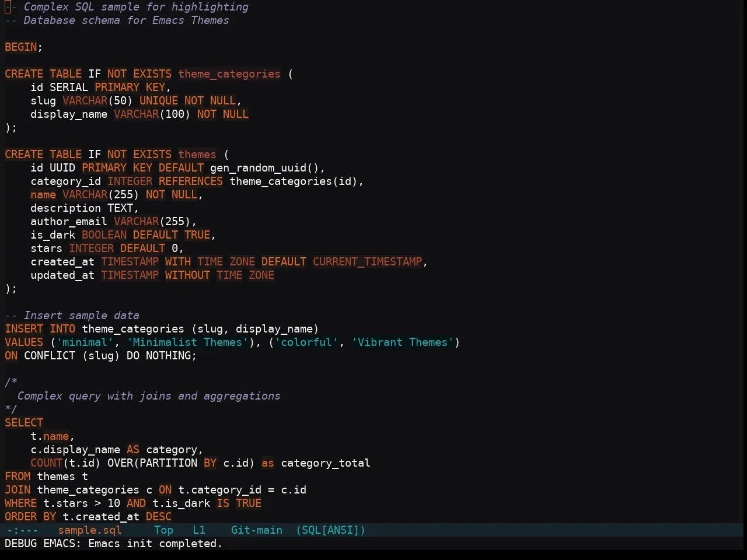747x560 pixels.
Task: Click the SELECT keyword
Action: [24, 423]
